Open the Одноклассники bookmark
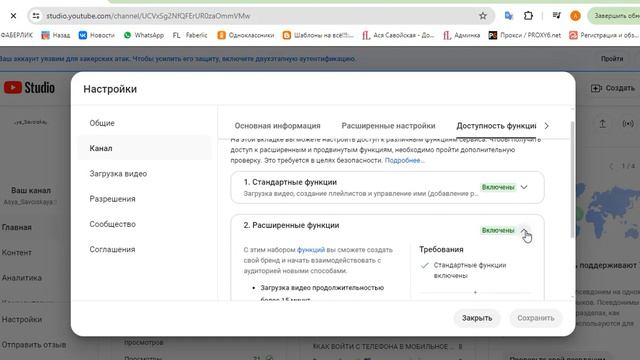640x360 pixels. tap(246, 36)
